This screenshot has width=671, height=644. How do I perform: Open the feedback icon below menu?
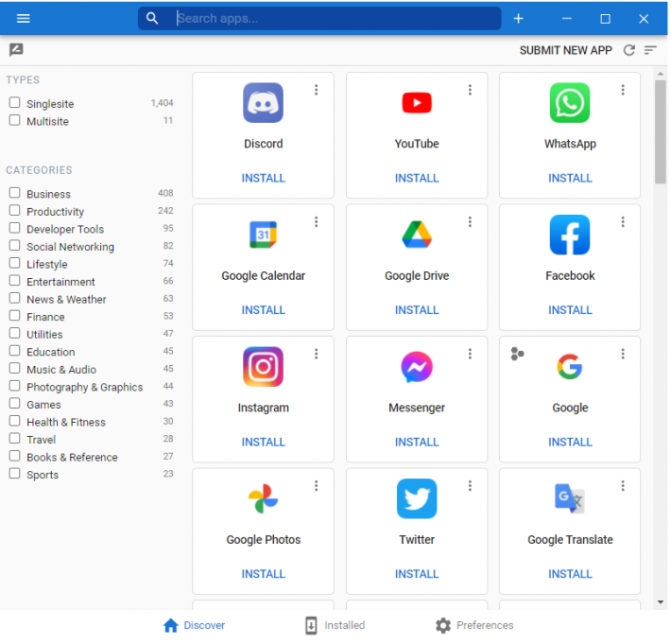coord(16,50)
